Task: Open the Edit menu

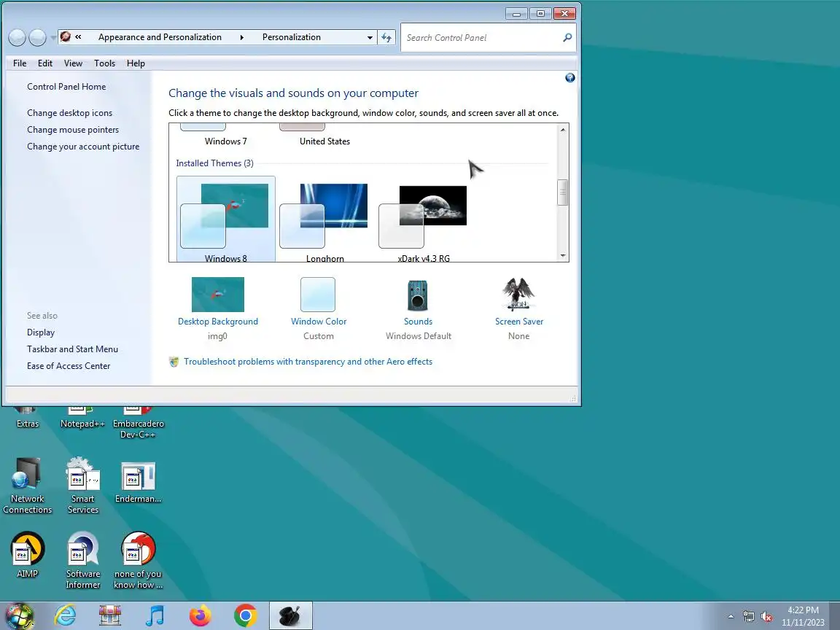Action: [x=45, y=63]
